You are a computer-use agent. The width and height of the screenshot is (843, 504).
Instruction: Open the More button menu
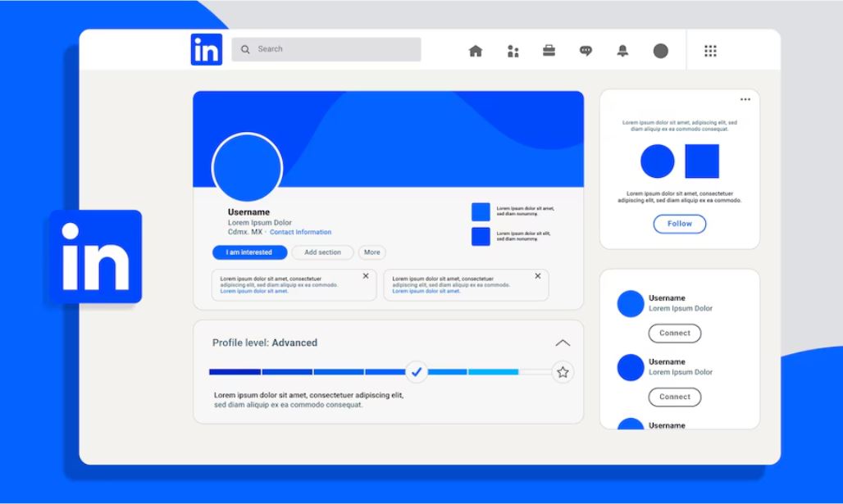372,252
